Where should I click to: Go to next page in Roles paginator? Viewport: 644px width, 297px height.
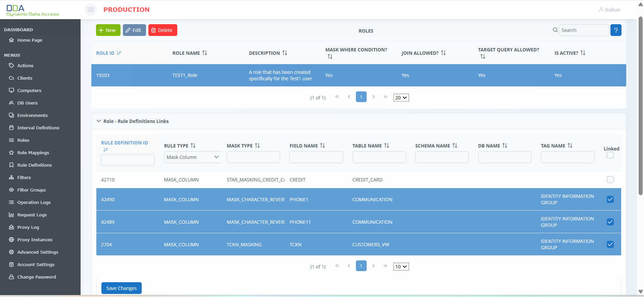[x=373, y=97]
